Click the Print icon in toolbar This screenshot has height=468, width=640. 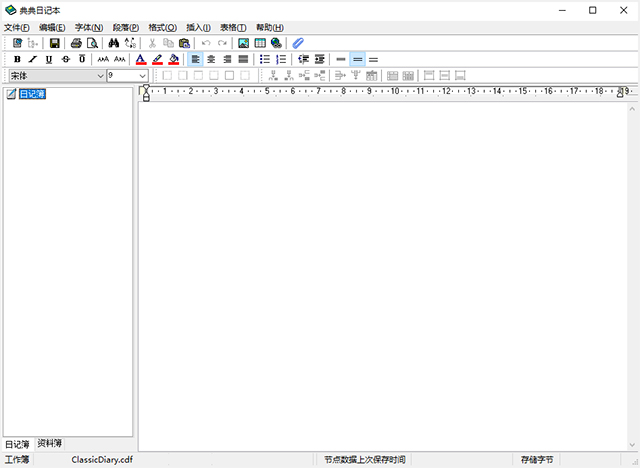[76, 43]
